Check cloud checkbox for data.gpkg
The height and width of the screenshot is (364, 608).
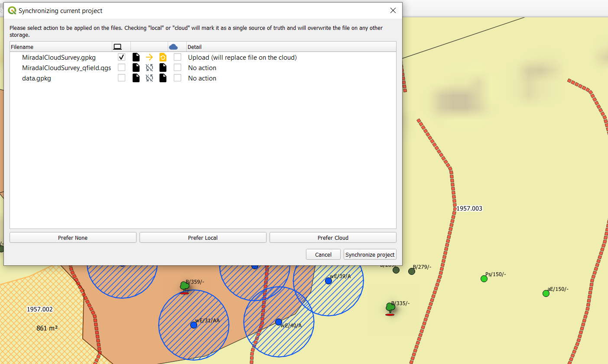tap(177, 78)
